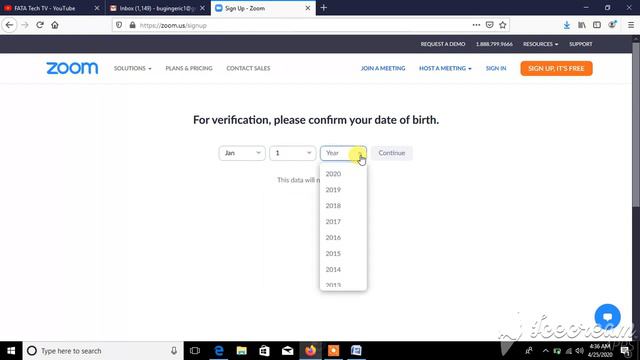
Task: Click the browser forward arrow
Action: point(25,25)
